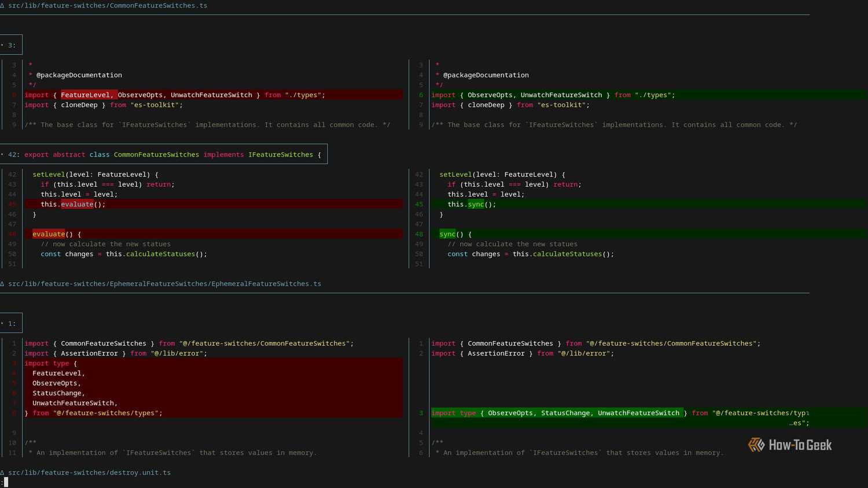Click the added import line without FeatureLevel
Image resolution: width=868 pixels, height=488 pixels.
click(x=649, y=95)
